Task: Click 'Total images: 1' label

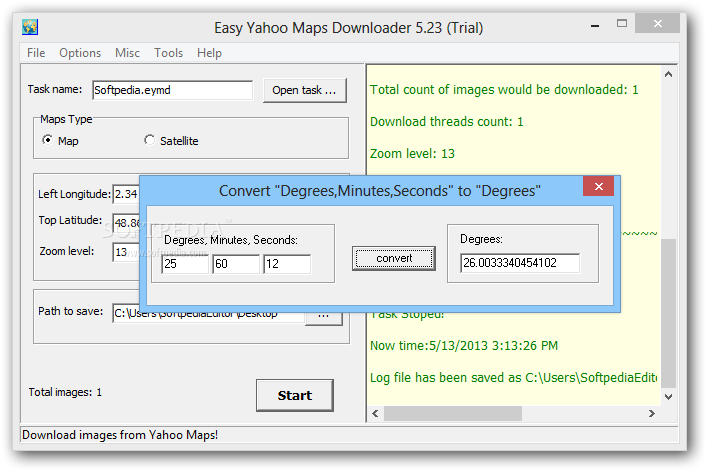Action: 65,392
